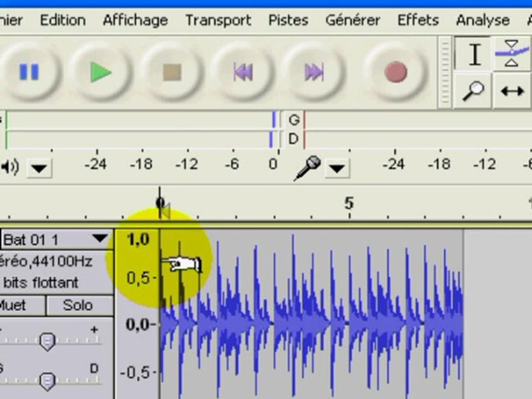Click the G channel input meter bar

tap(417, 120)
